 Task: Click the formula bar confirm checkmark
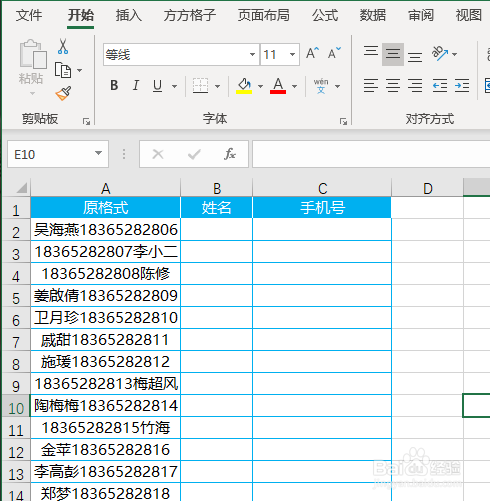tap(194, 154)
